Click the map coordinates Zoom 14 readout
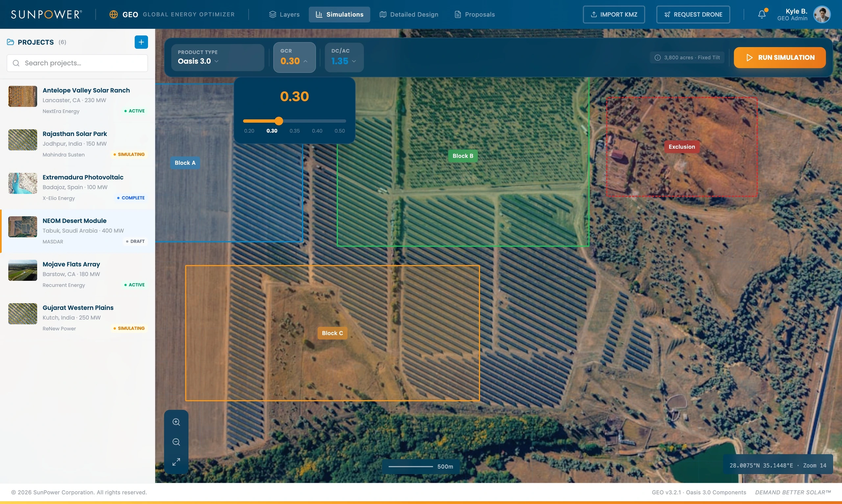This screenshot has width=842, height=504. pyautogui.click(x=778, y=465)
